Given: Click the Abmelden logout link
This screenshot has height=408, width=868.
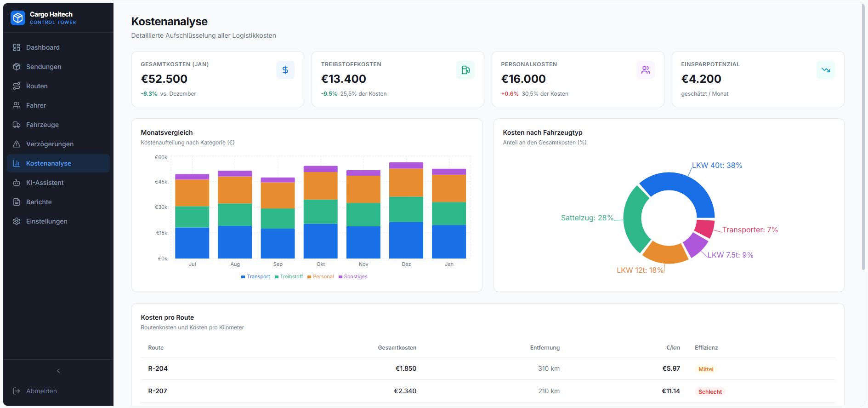Looking at the screenshot, I should [58, 391].
